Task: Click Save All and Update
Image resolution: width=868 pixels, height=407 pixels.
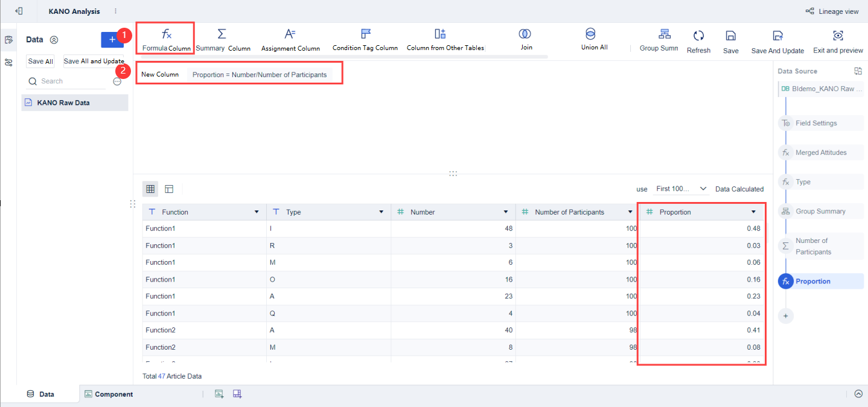Action: [94, 61]
